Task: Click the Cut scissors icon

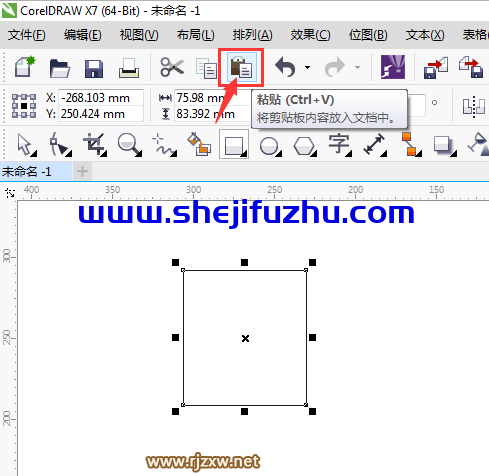Action: click(172, 67)
